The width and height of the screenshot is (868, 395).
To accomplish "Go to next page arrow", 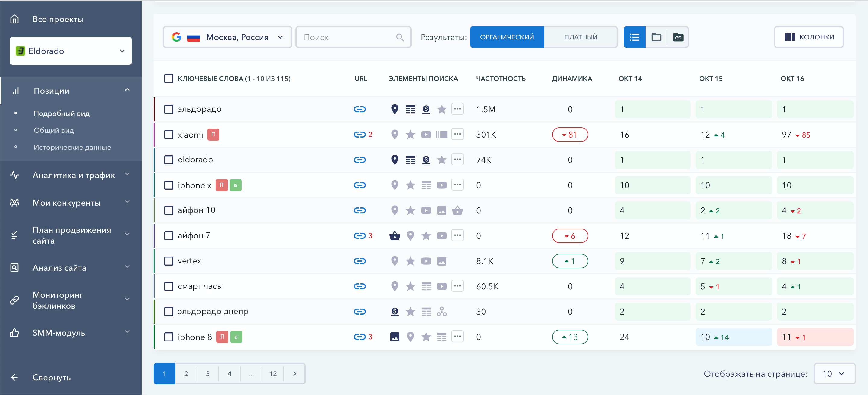I will click(294, 373).
